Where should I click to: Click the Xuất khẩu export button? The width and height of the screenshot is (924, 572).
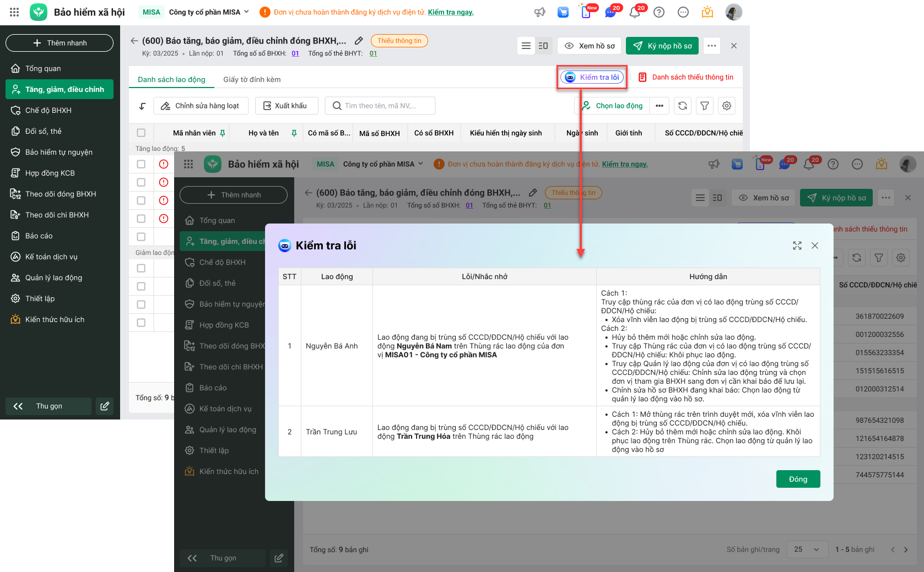pos(287,106)
